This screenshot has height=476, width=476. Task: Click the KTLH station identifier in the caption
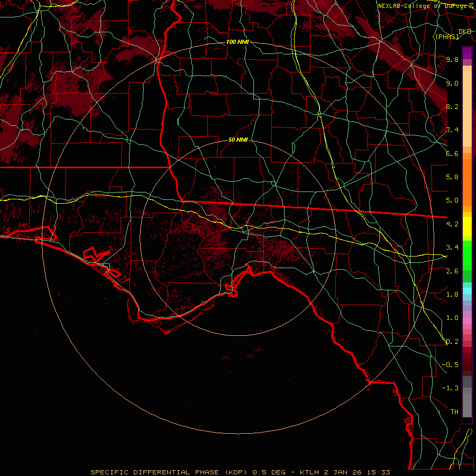[310, 472]
